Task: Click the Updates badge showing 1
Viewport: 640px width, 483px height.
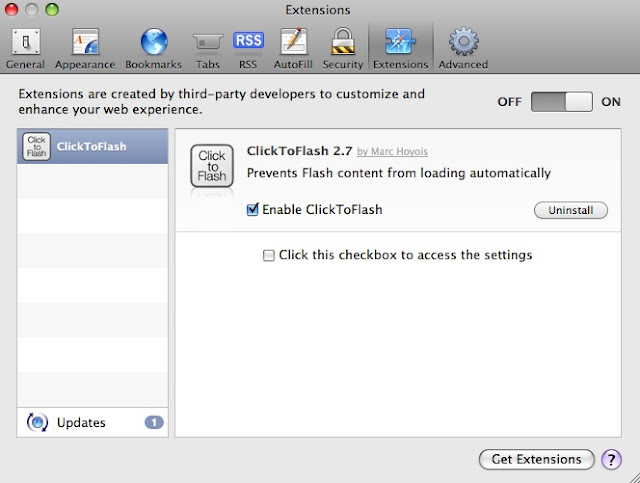Action: pyautogui.click(x=154, y=422)
